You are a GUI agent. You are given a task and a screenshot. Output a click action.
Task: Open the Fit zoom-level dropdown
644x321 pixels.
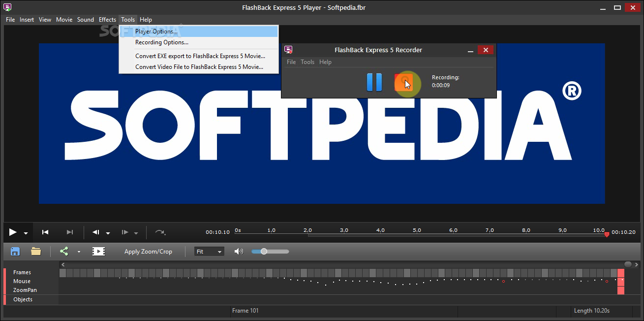pyautogui.click(x=209, y=252)
